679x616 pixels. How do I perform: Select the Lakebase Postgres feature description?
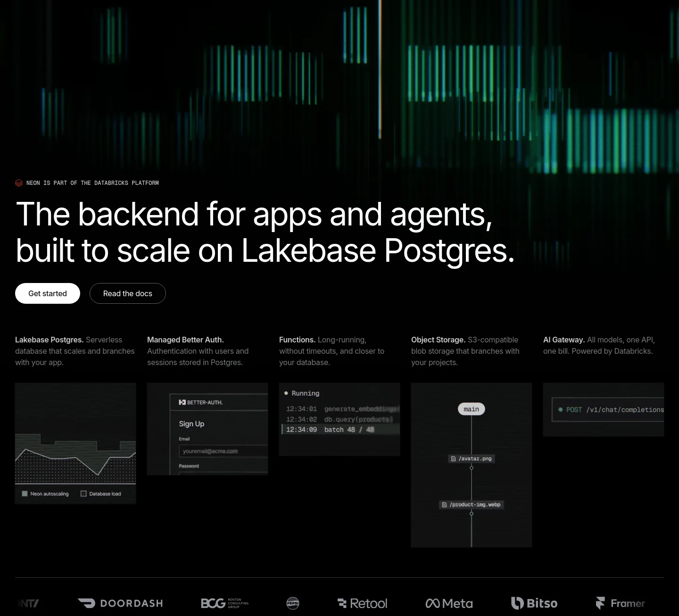point(75,351)
